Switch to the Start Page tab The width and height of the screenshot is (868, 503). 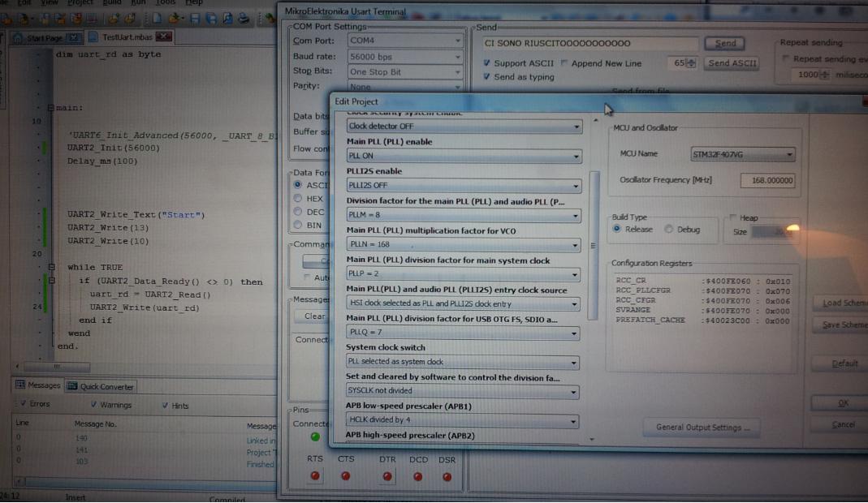[x=45, y=38]
